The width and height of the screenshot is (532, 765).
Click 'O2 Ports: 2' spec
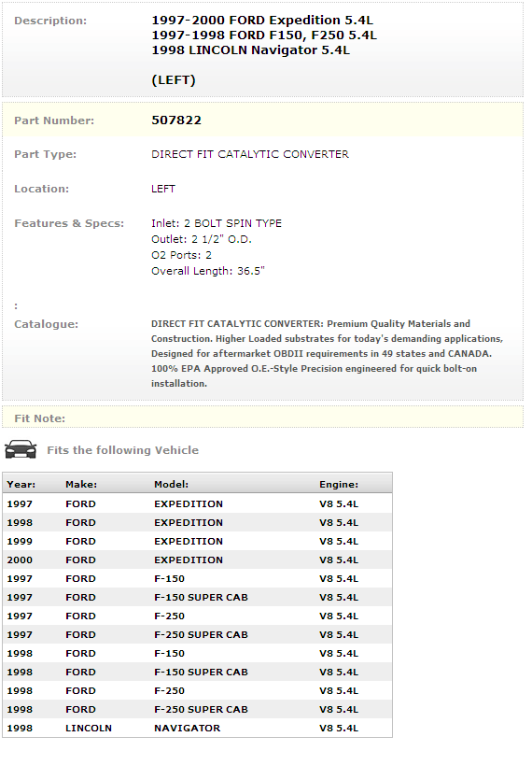coord(181,255)
